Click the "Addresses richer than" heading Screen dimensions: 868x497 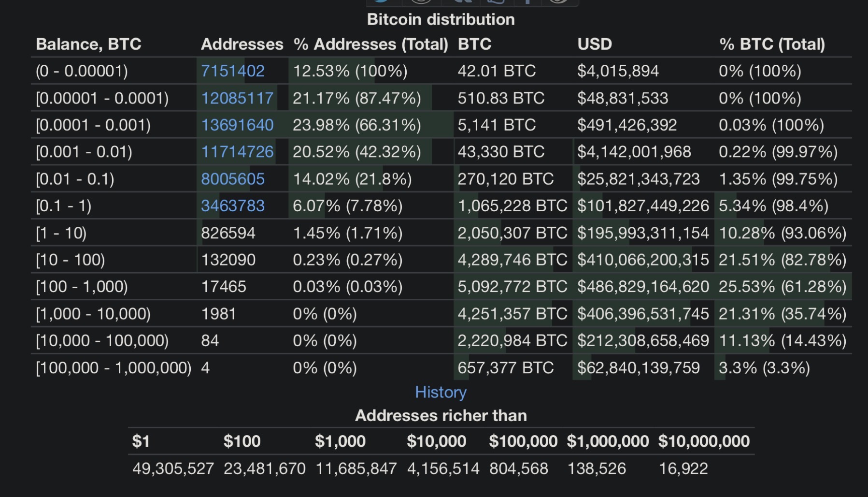(441, 416)
